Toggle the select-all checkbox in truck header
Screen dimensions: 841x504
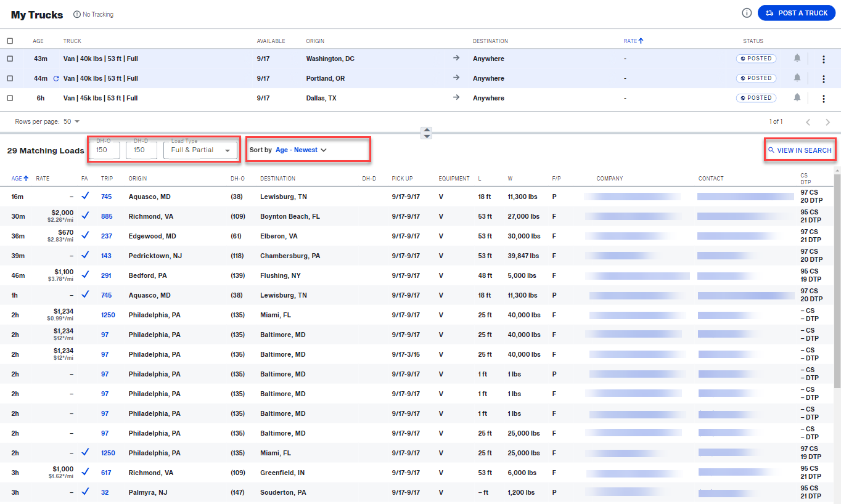[x=10, y=41]
